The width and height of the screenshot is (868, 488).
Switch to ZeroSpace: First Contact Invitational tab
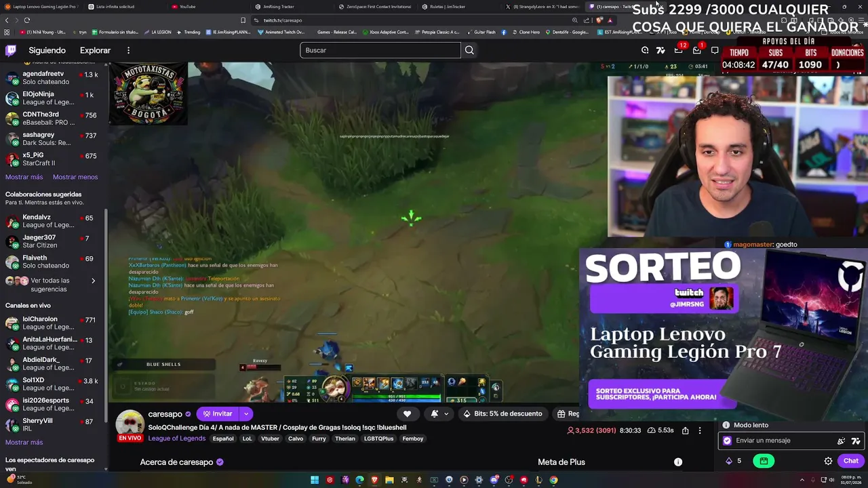pyautogui.click(x=375, y=7)
